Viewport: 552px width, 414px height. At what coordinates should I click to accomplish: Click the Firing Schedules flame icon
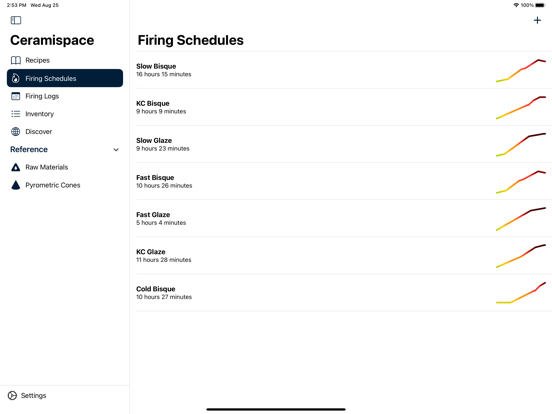(15, 78)
